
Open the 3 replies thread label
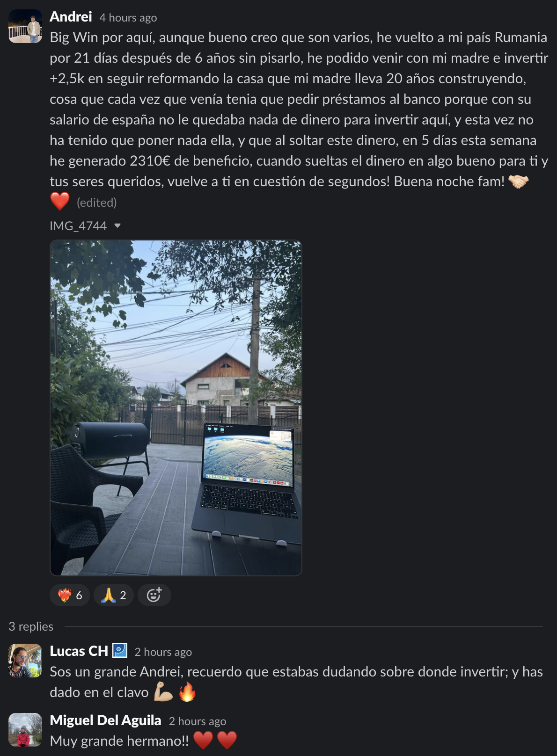pyautogui.click(x=31, y=626)
